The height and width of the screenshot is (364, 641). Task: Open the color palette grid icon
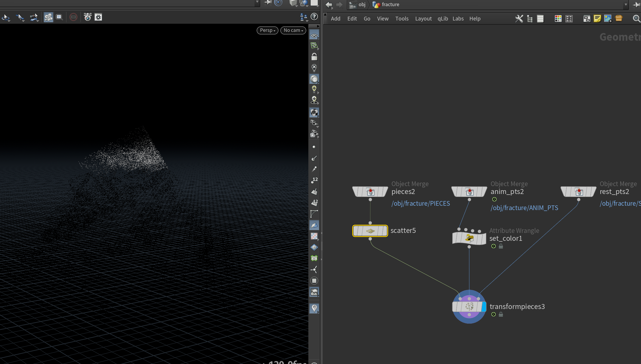point(558,19)
